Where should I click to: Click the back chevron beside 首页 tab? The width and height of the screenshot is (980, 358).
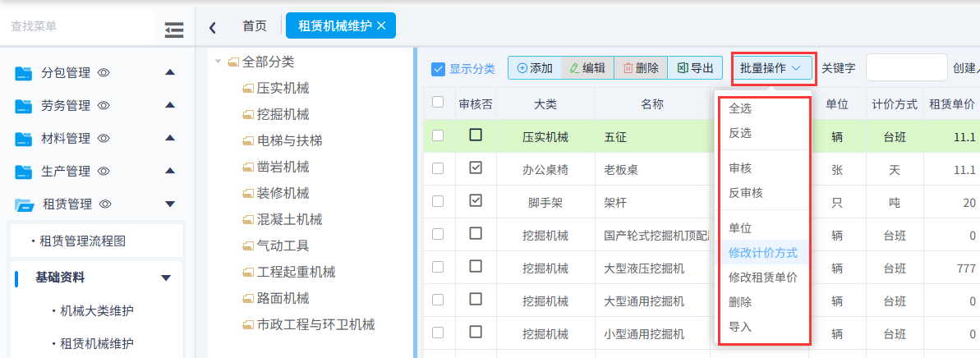coord(213,27)
